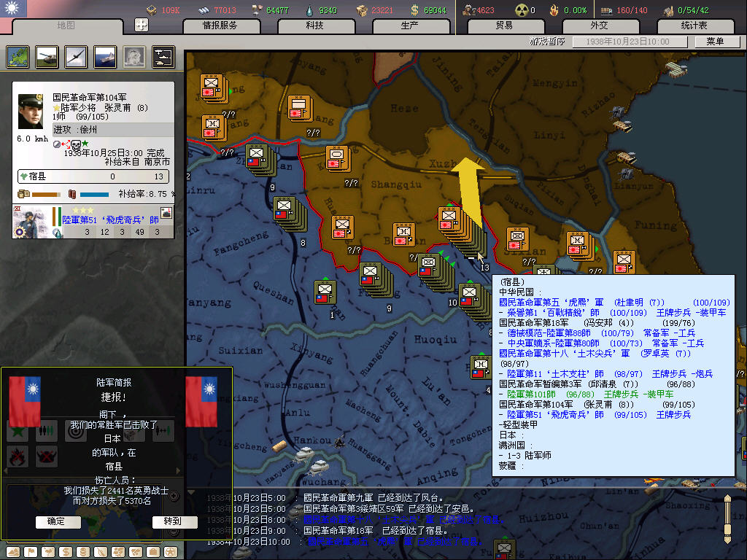Image resolution: width=747 pixels, height=560 pixels.
Task: Click the 1938 date display field
Action: [627, 42]
